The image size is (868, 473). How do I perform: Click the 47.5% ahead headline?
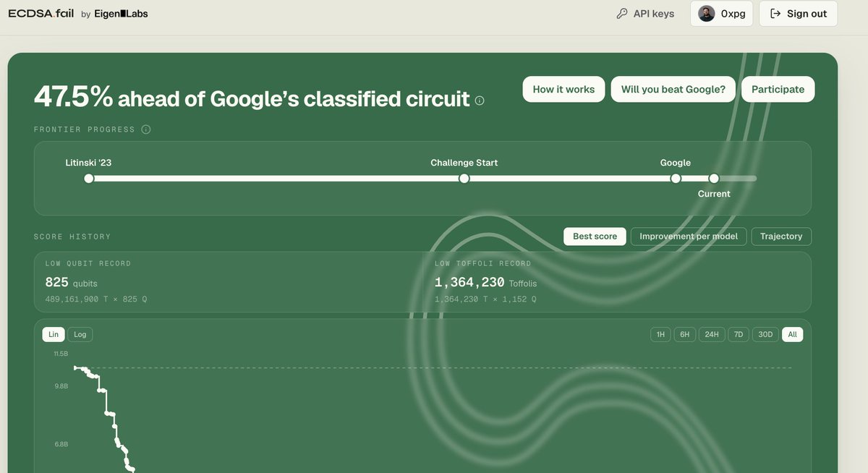[252, 98]
